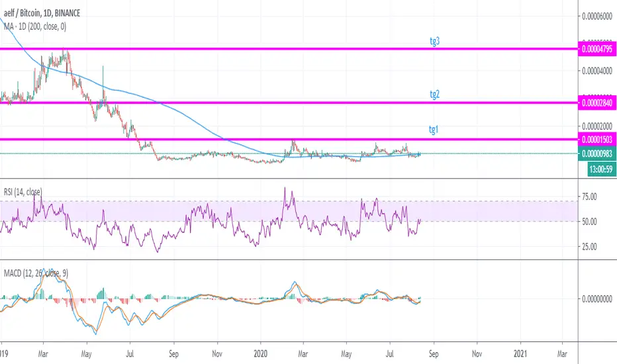Click the tg2 target label

tap(434, 94)
